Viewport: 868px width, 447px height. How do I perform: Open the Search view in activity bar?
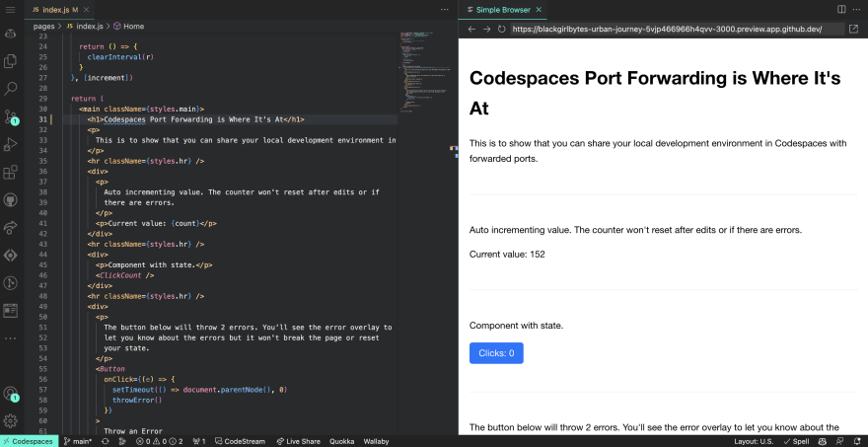[x=11, y=89]
